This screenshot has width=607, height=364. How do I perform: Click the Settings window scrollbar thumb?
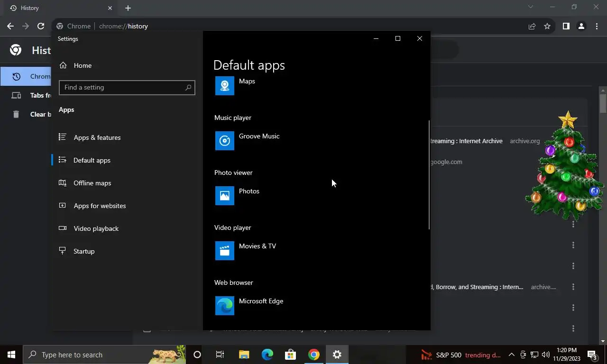(x=429, y=174)
